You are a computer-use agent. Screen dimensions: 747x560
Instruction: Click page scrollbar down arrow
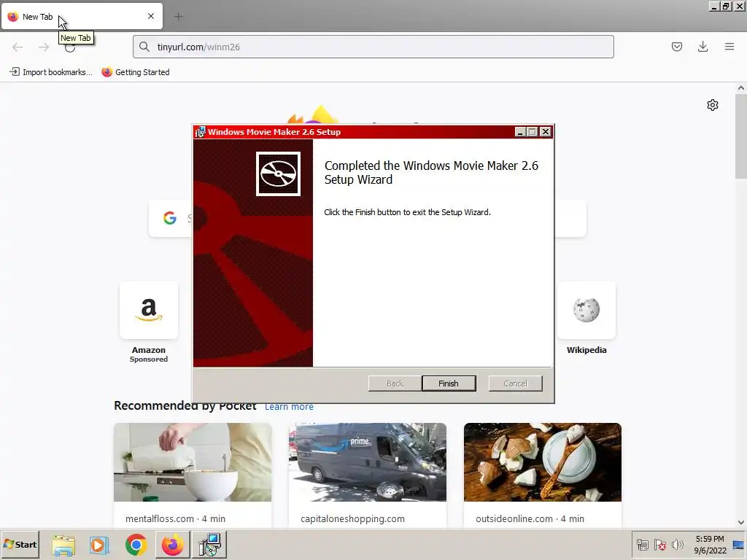[x=741, y=522]
